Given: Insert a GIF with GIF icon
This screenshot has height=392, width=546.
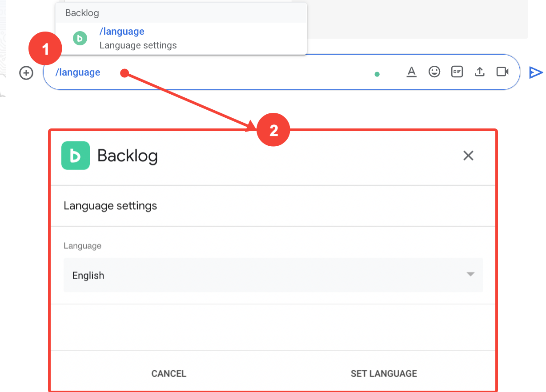Looking at the screenshot, I should click(x=457, y=72).
